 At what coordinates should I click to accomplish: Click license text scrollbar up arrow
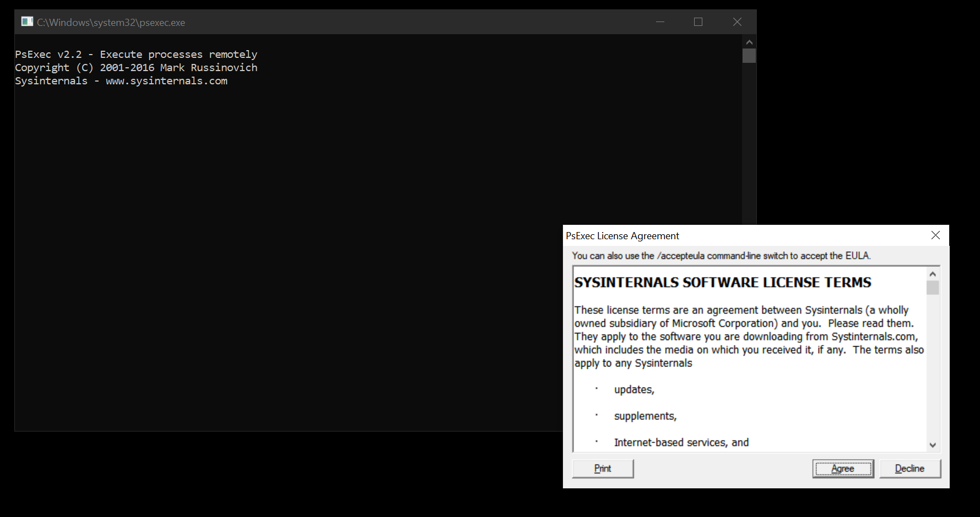tap(933, 274)
